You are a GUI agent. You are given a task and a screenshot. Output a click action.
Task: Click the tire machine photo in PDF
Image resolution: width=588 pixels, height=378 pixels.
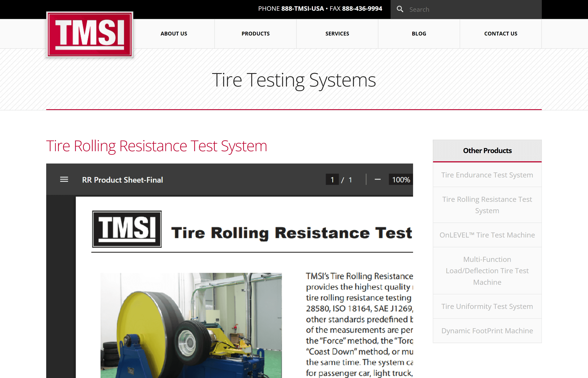tap(191, 325)
